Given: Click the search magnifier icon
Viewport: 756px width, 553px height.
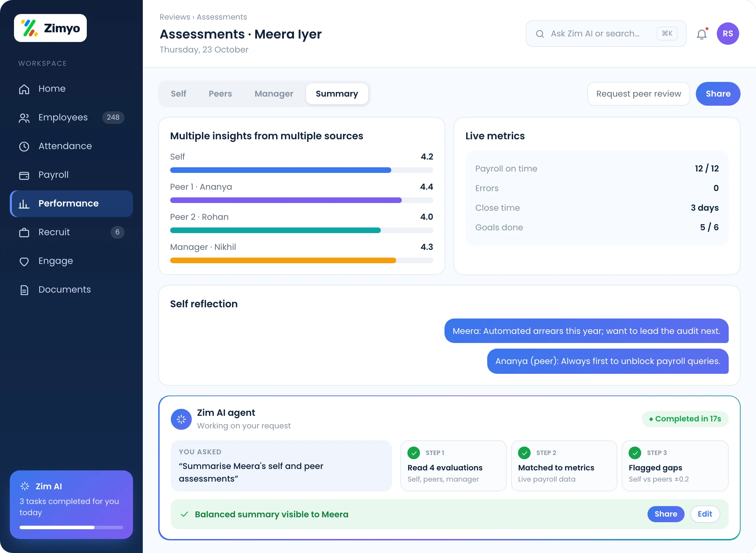Looking at the screenshot, I should click(540, 34).
